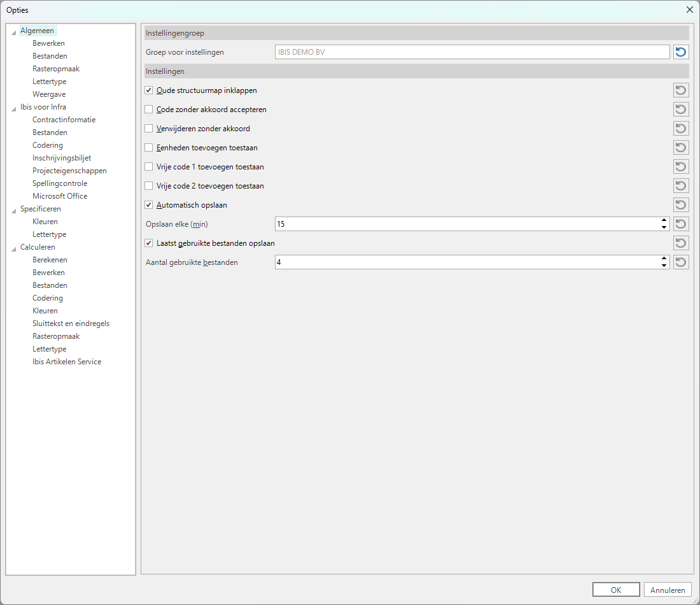The height and width of the screenshot is (605, 700).
Task: Disable 'Laatst gebruikte bestanden opslaan'
Action: pyautogui.click(x=149, y=243)
